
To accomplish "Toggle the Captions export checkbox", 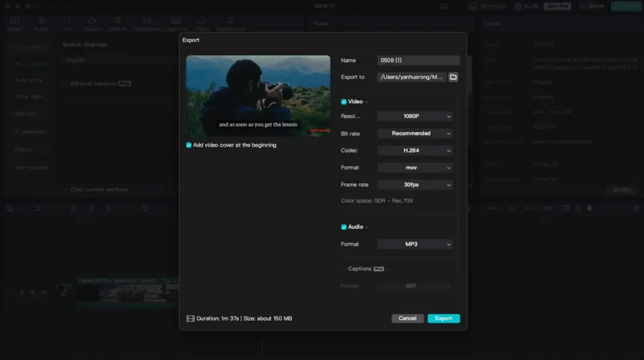I will pyautogui.click(x=344, y=269).
